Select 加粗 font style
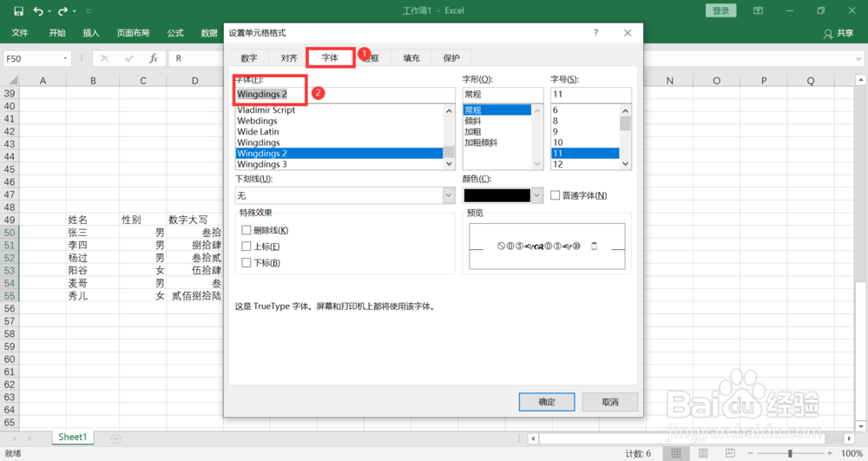Viewport: 868px width, 461px height. pyautogui.click(x=473, y=132)
